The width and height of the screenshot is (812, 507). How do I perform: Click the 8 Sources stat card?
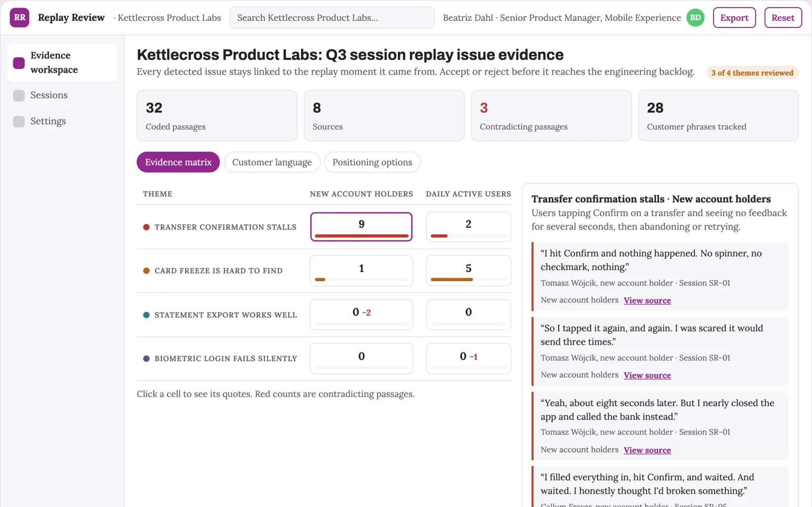point(384,116)
